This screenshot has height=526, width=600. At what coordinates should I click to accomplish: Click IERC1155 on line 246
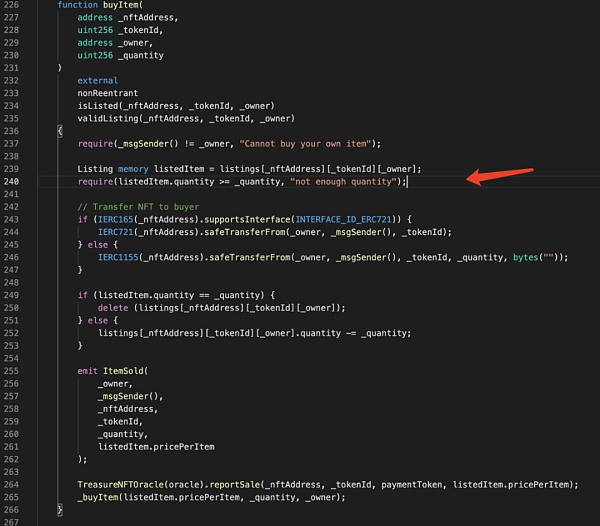click(x=118, y=257)
